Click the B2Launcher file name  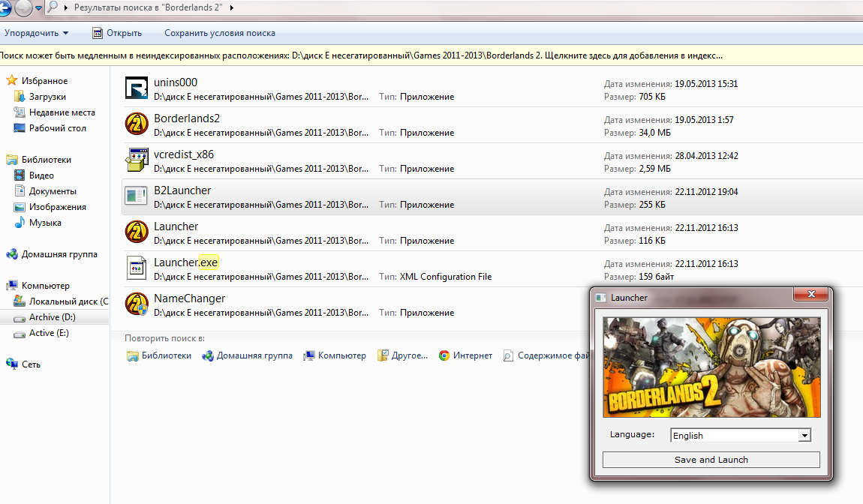(182, 190)
